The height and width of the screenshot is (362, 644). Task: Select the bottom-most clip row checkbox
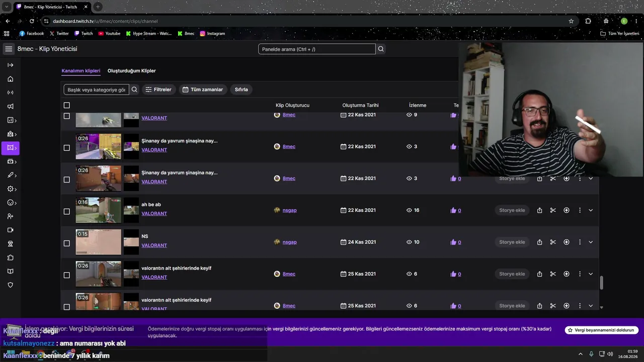tap(67, 307)
